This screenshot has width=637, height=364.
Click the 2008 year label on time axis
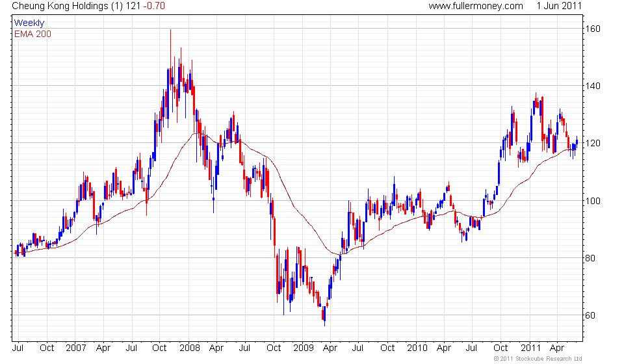190,348
